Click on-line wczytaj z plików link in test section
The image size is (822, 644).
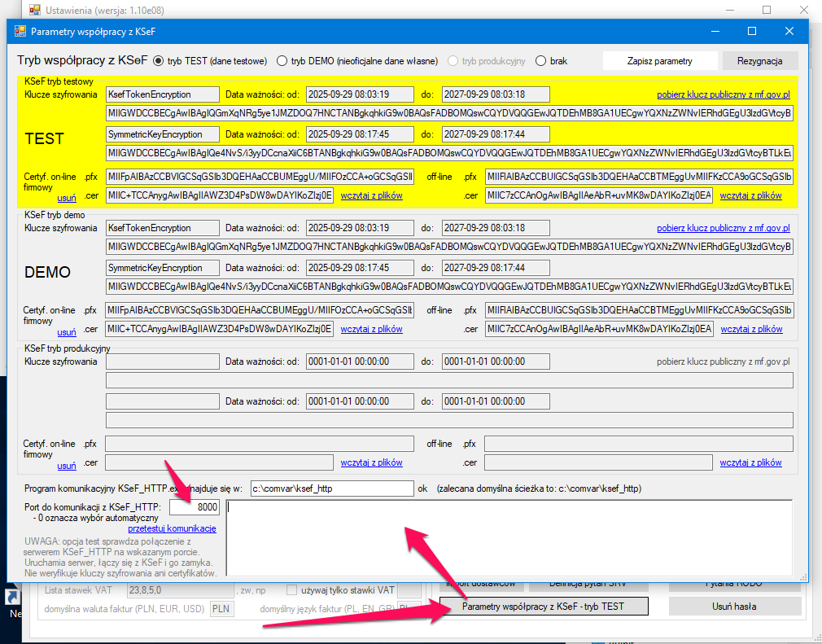371,195
